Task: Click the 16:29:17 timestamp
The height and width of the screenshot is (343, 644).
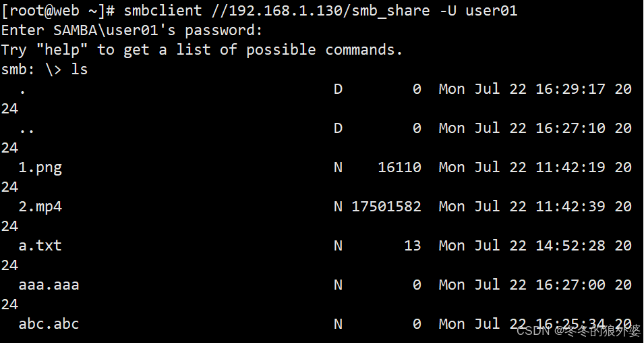Action: [570, 89]
